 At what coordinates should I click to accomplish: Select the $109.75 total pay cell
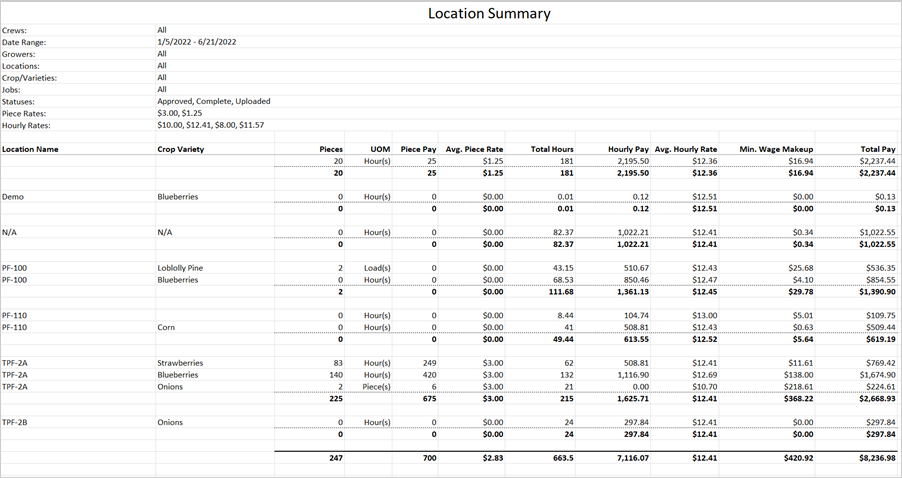coord(881,315)
